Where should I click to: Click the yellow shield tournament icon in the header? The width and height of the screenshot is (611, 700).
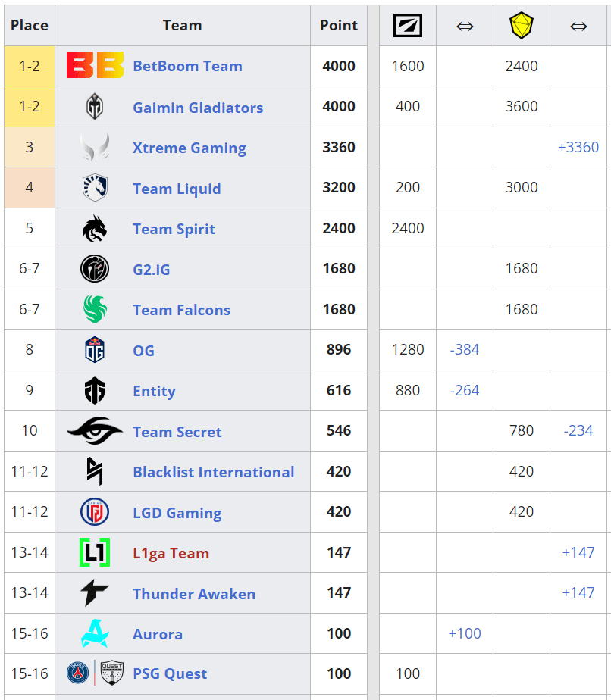tap(521, 25)
